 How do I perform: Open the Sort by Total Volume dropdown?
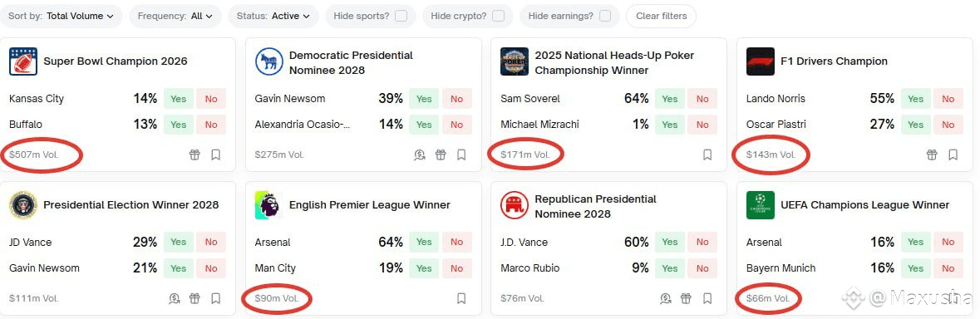61,17
